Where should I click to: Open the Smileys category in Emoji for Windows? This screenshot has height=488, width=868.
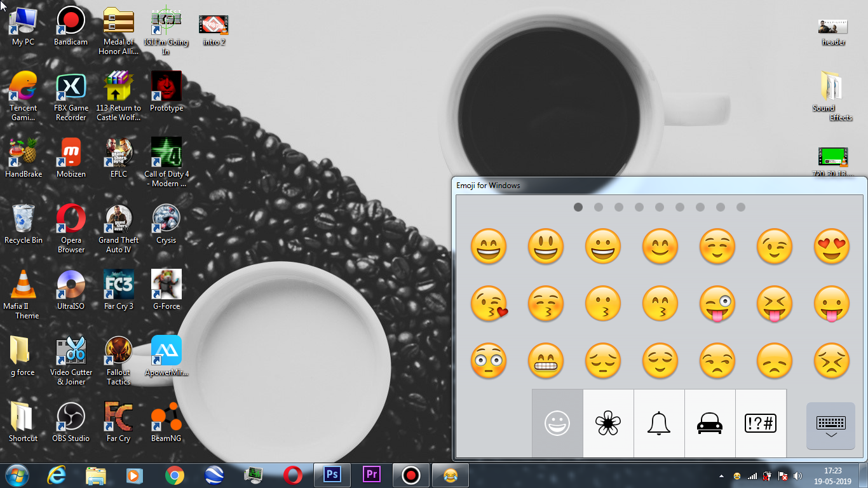click(557, 423)
